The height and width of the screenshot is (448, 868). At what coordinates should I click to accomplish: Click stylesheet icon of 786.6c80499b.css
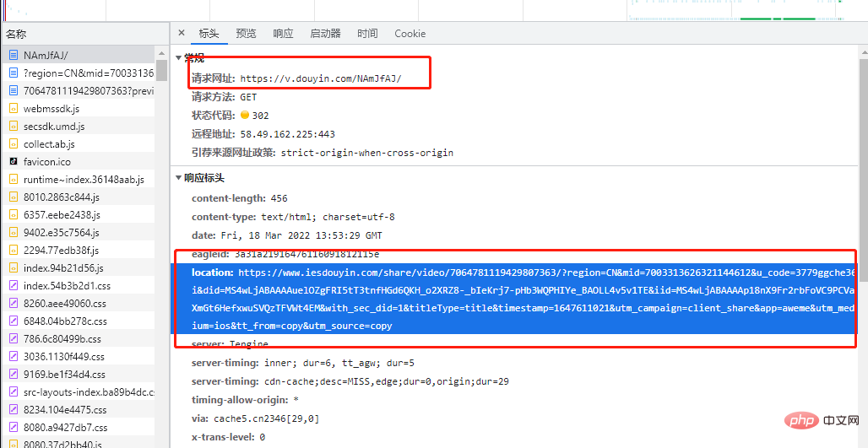pos(14,338)
